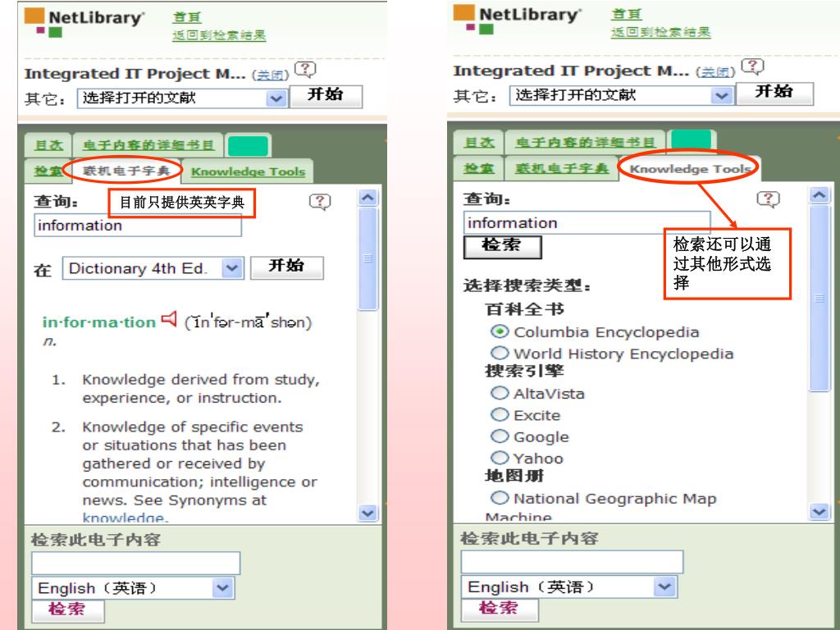840x630 pixels.
Task: Switch to Knowledge Tools tab in left panel
Action: [x=248, y=172]
